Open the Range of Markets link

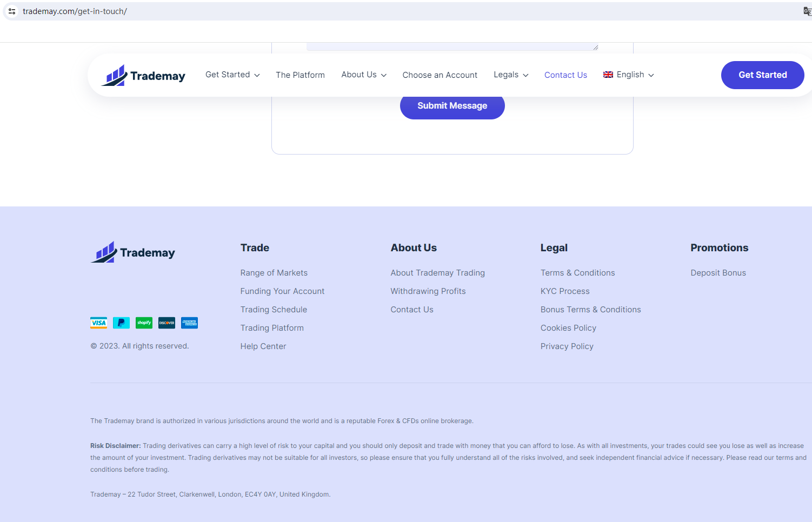tap(274, 273)
